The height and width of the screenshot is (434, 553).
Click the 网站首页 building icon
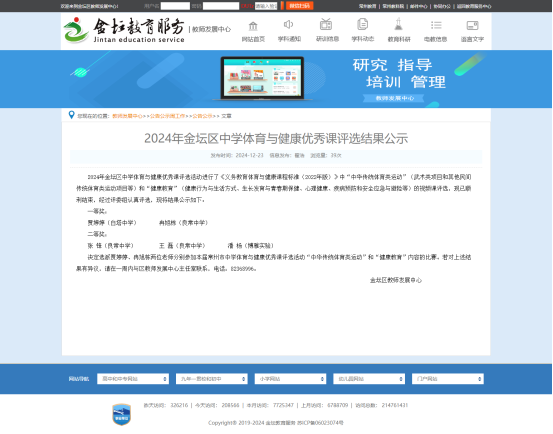pyautogui.click(x=253, y=26)
